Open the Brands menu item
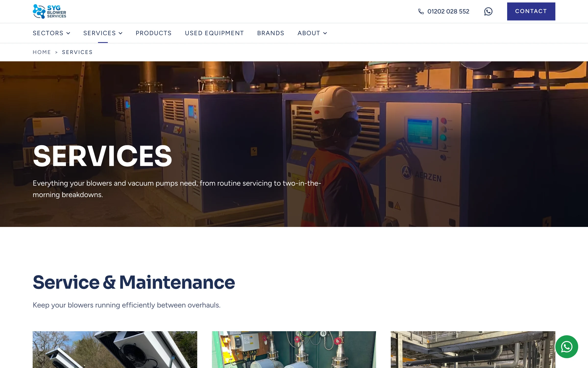The image size is (588, 368). [x=270, y=33]
